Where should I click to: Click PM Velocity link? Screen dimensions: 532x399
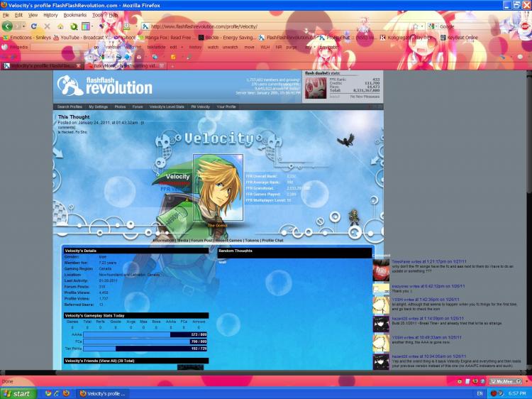(x=201, y=106)
